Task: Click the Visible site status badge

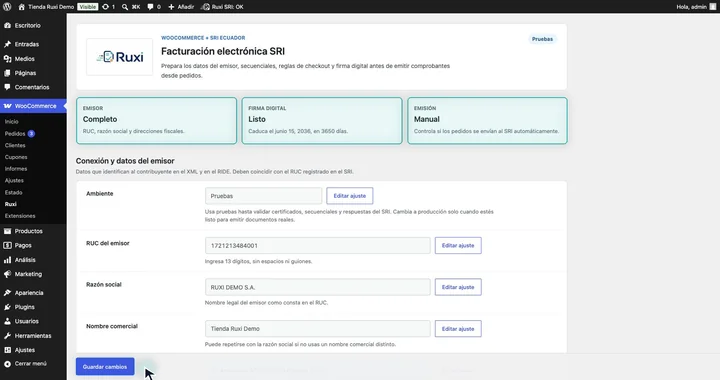Action: click(x=87, y=7)
